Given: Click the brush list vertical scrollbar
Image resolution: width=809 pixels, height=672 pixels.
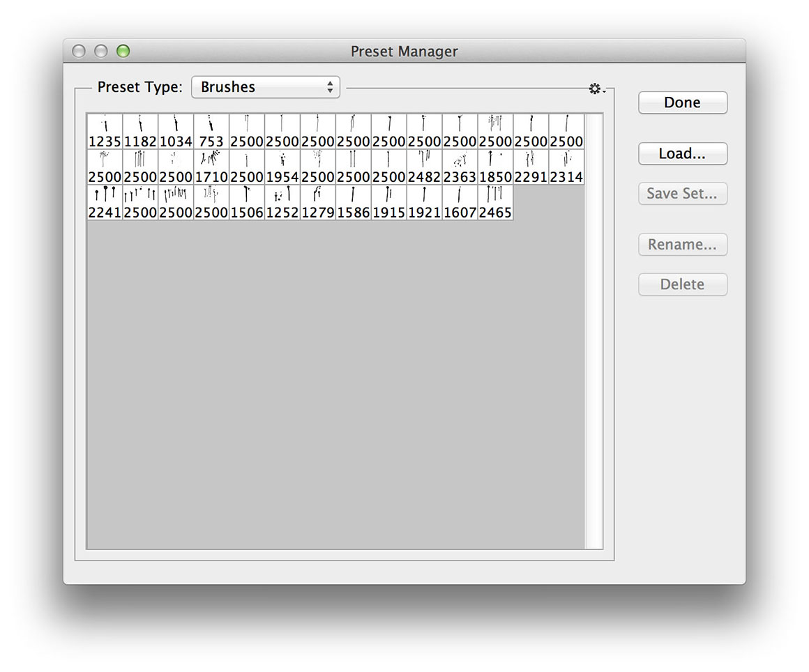Looking at the screenshot, I should click(x=593, y=331).
